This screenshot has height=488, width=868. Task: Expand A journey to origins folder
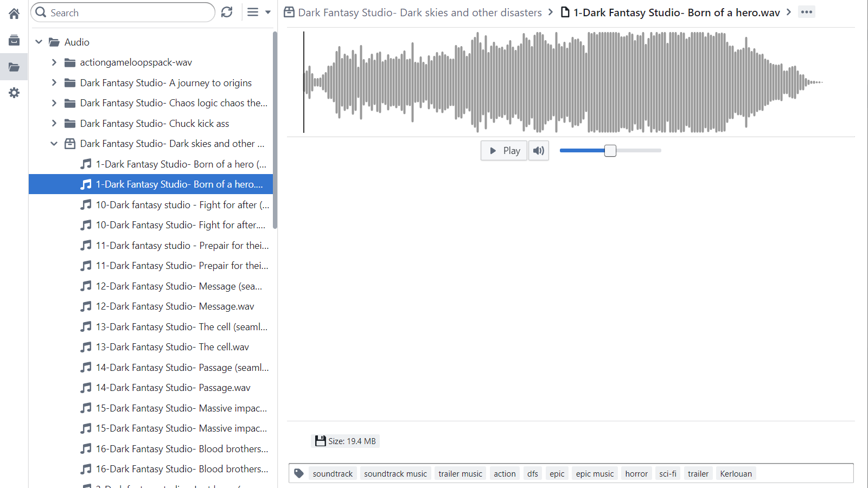(54, 82)
